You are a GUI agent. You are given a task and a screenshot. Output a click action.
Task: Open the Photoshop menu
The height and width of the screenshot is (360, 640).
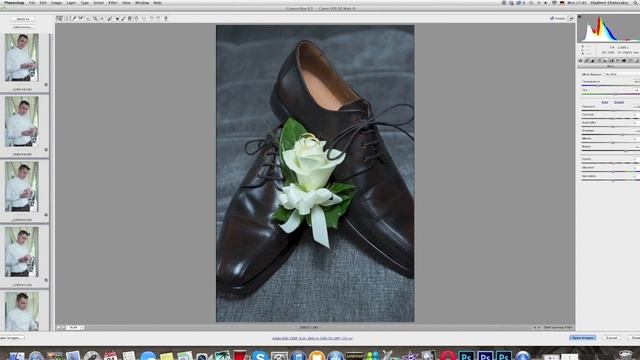[x=14, y=2]
